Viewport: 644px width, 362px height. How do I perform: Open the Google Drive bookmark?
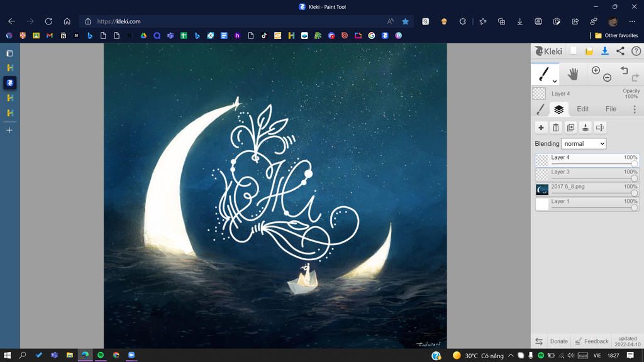(143, 36)
